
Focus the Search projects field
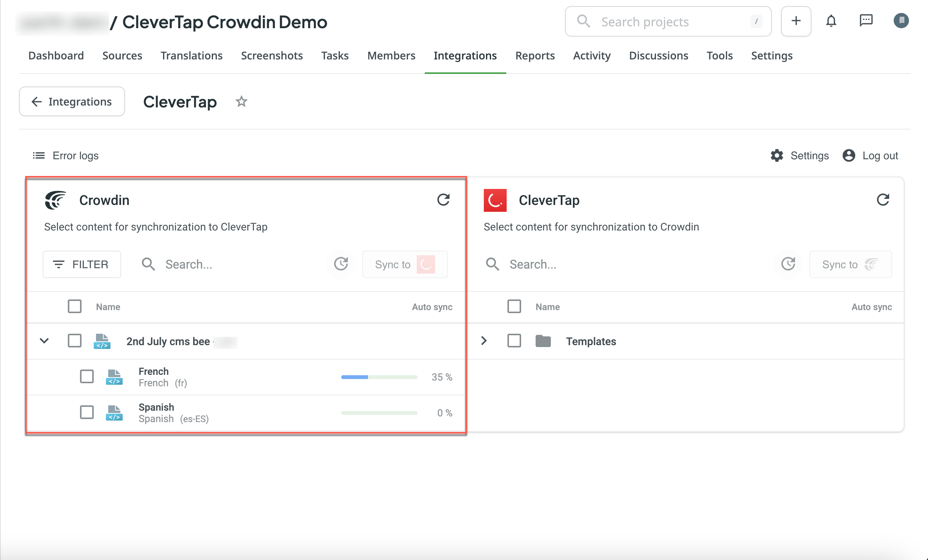point(668,21)
